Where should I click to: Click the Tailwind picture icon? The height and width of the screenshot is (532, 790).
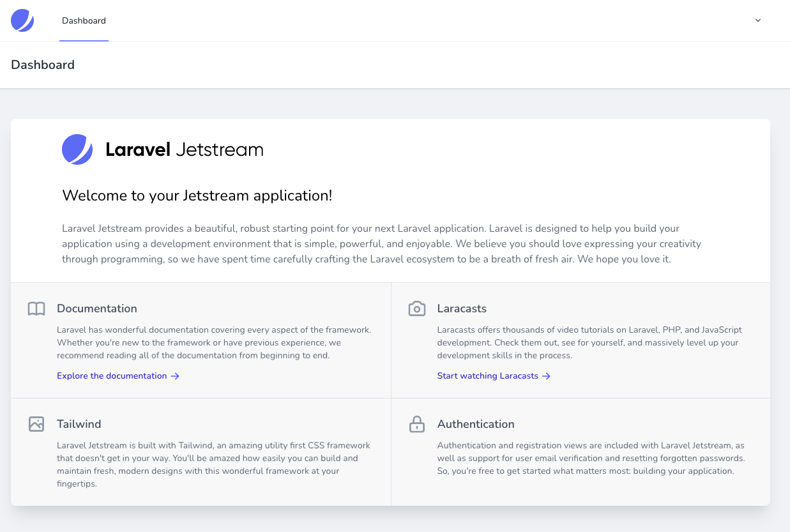[36, 424]
